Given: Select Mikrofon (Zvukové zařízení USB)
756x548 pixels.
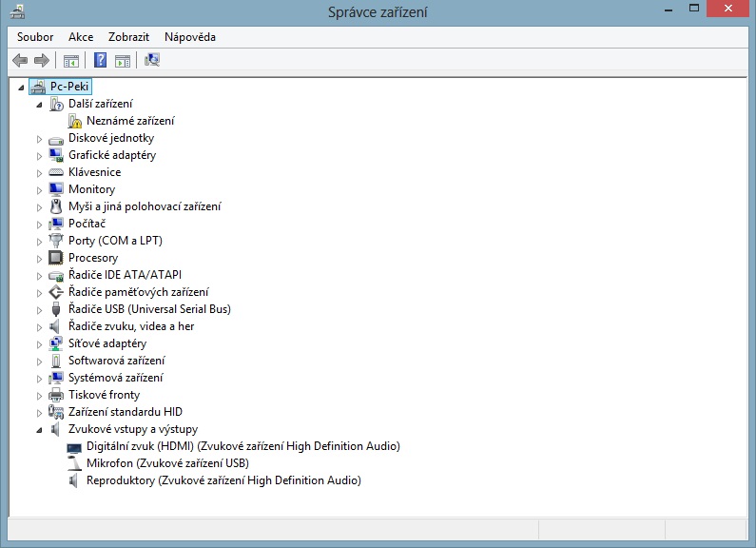Looking at the screenshot, I should coord(167,463).
